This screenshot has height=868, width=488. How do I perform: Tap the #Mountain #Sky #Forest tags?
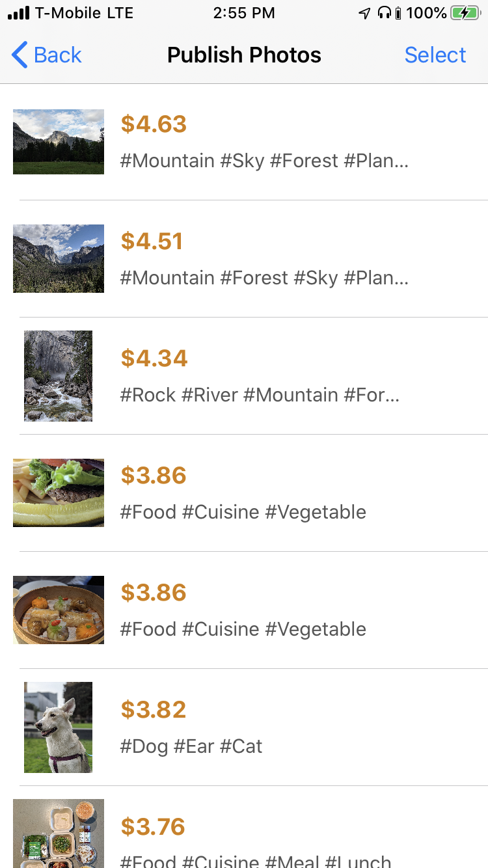coord(264,161)
